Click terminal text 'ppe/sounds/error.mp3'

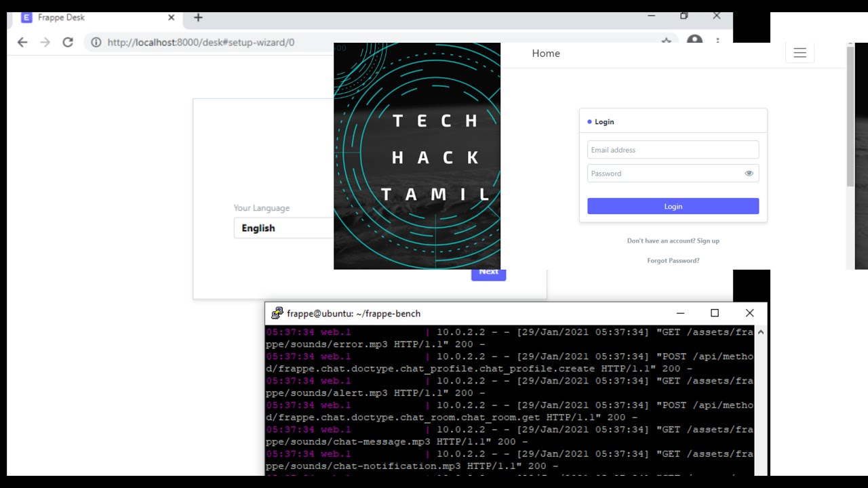327,344
